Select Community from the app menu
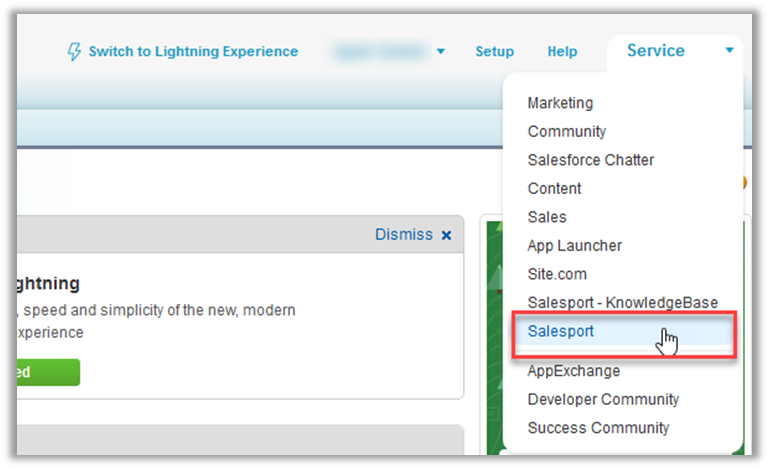769x469 pixels. (x=567, y=131)
